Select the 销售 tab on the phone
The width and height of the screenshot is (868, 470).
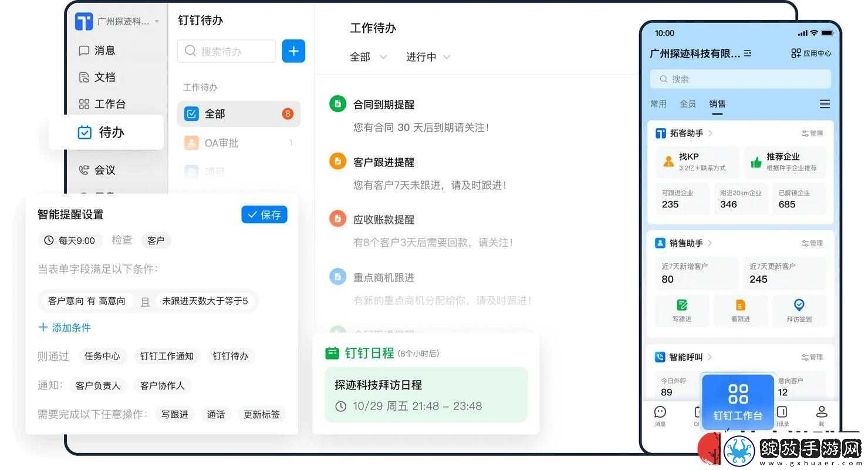[717, 104]
